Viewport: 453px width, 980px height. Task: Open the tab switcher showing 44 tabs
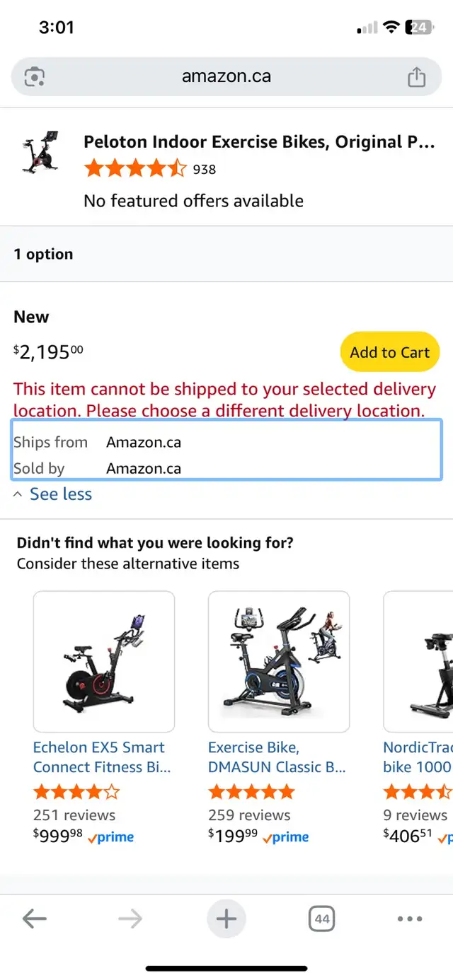point(322,918)
